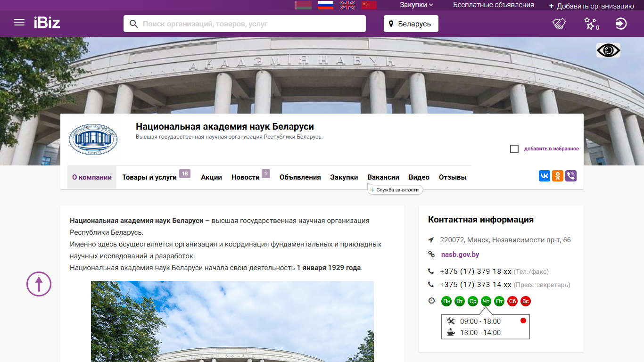This screenshot has width=644, height=362.
Task: Select Saturday (Сб) schedule circle
Action: tap(512, 301)
